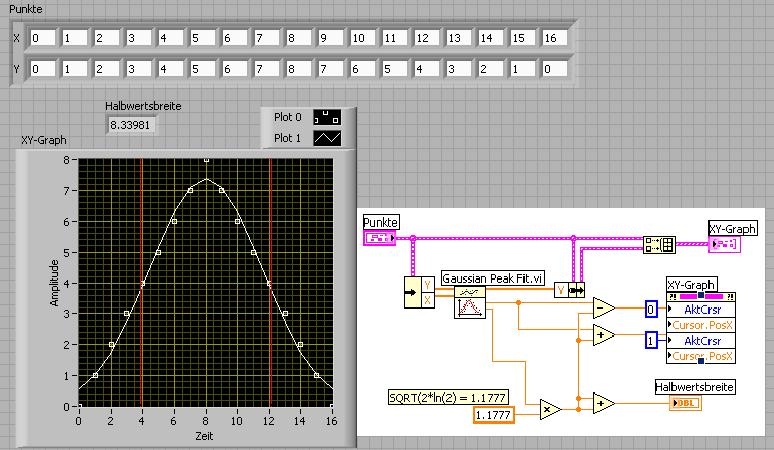Click the Plot 0 legend icon

click(327, 117)
